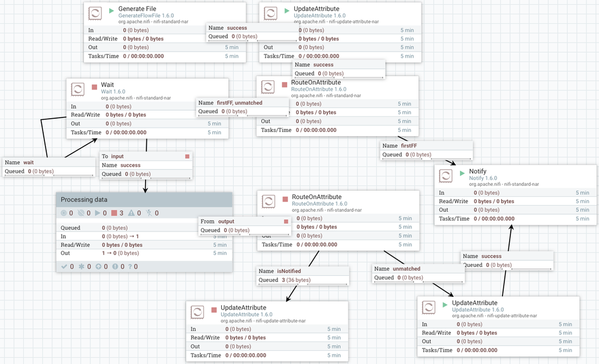
Task: Click the Notify processor name
Action: tap(477, 172)
